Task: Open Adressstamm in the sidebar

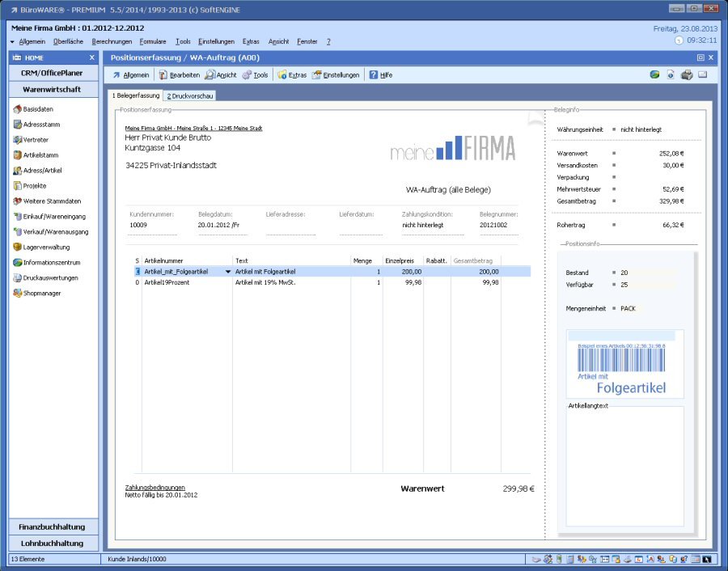Action: tap(36, 125)
